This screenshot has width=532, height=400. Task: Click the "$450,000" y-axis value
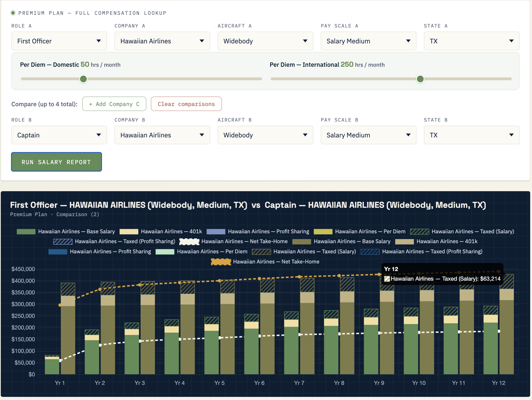click(23, 269)
